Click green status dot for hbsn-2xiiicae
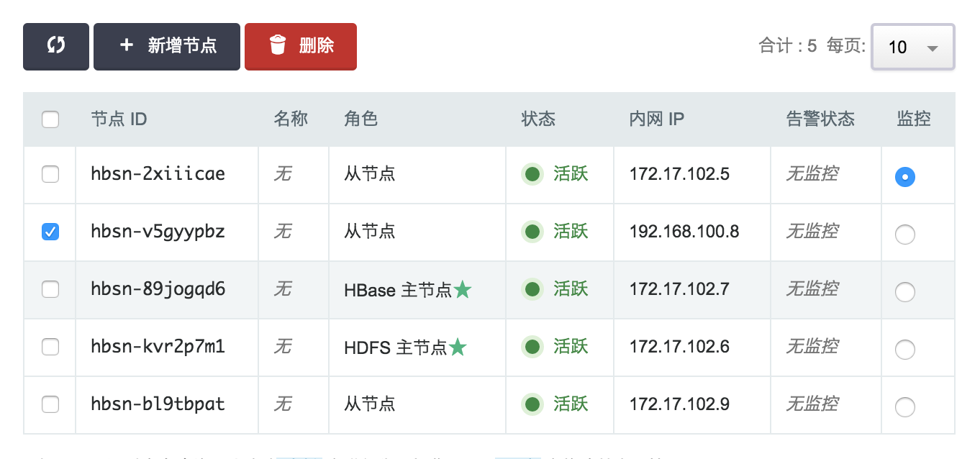 pyautogui.click(x=532, y=174)
